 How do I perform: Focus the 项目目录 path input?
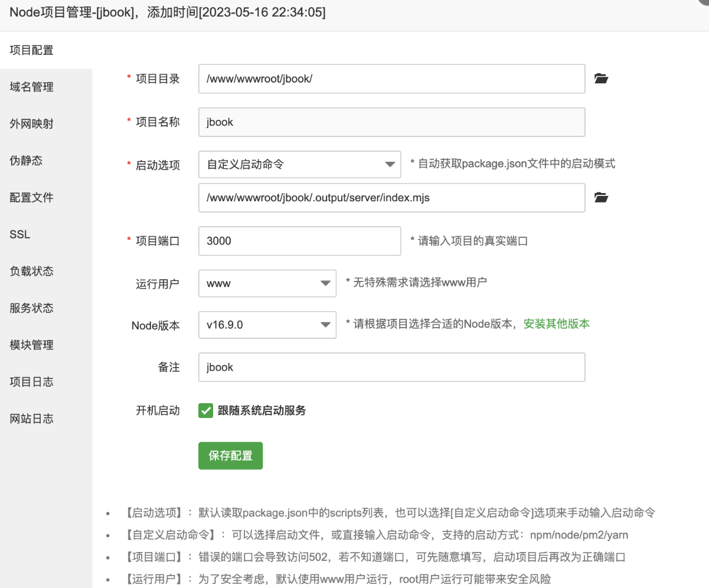[x=391, y=78]
